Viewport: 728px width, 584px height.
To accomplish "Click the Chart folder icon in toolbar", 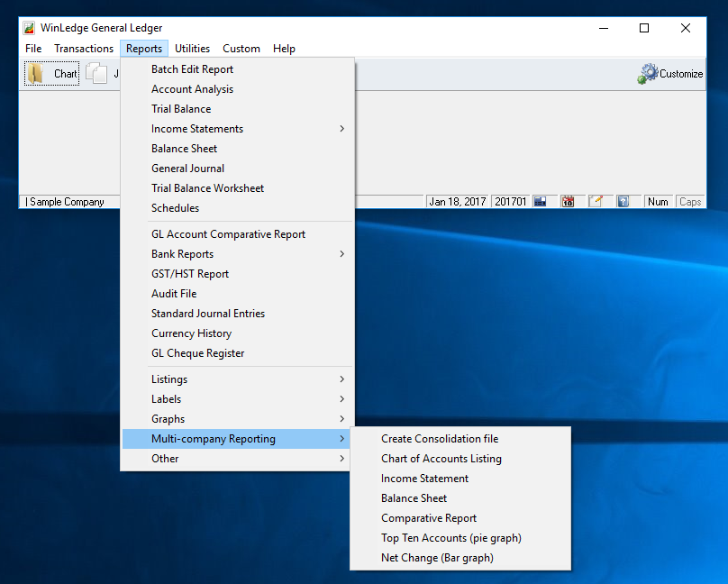I will pyautogui.click(x=36, y=74).
